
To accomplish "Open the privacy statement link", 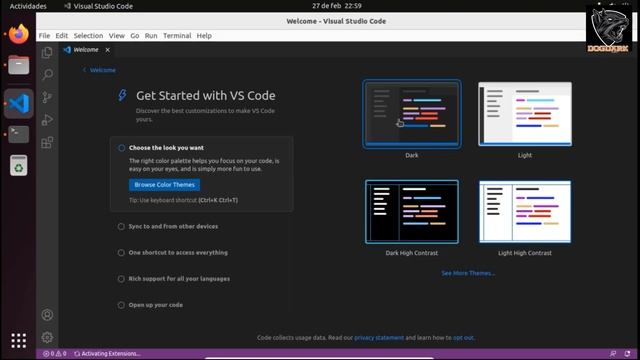I will point(379,338).
